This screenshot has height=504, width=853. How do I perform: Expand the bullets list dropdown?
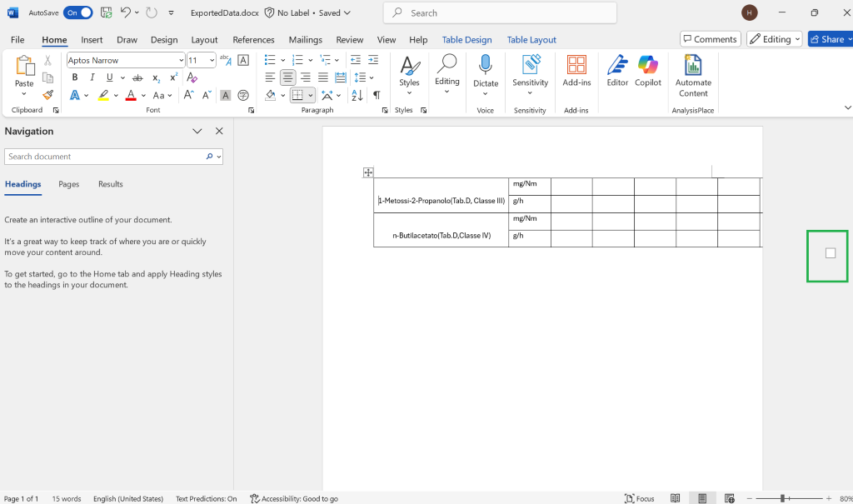click(283, 61)
